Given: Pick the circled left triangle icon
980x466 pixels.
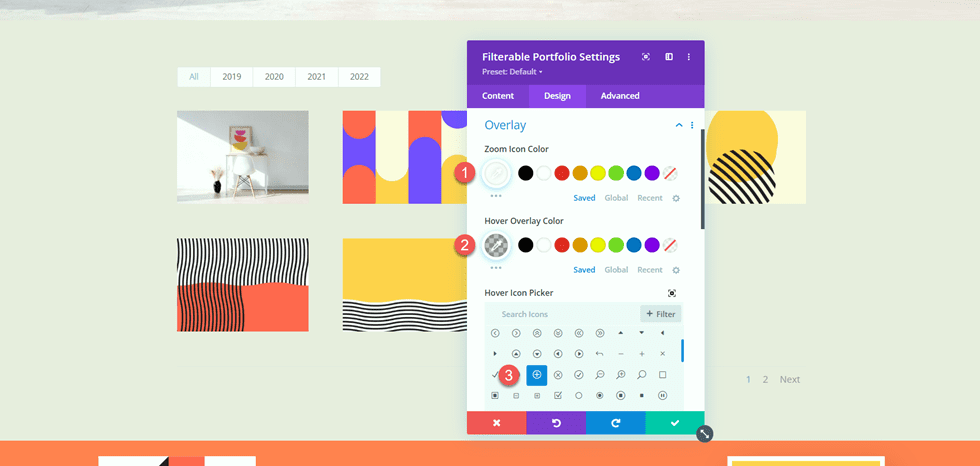Looking at the screenshot, I should point(558,354).
